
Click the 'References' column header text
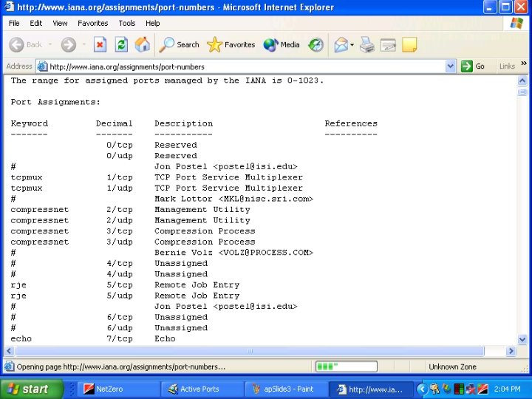[351, 123]
